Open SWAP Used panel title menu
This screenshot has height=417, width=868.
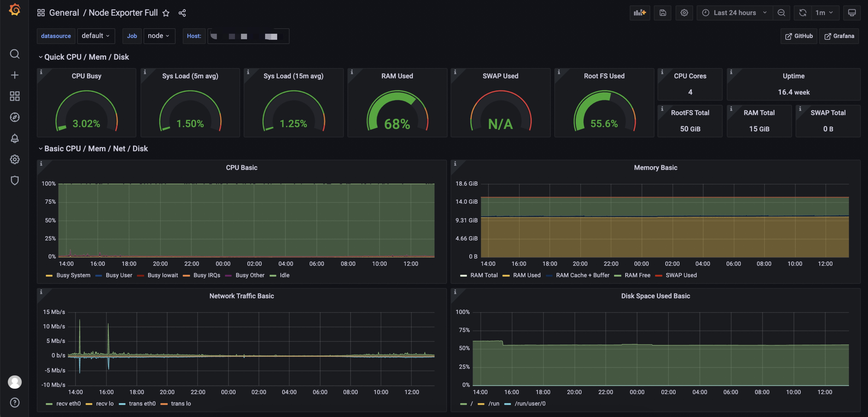pyautogui.click(x=500, y=76)
